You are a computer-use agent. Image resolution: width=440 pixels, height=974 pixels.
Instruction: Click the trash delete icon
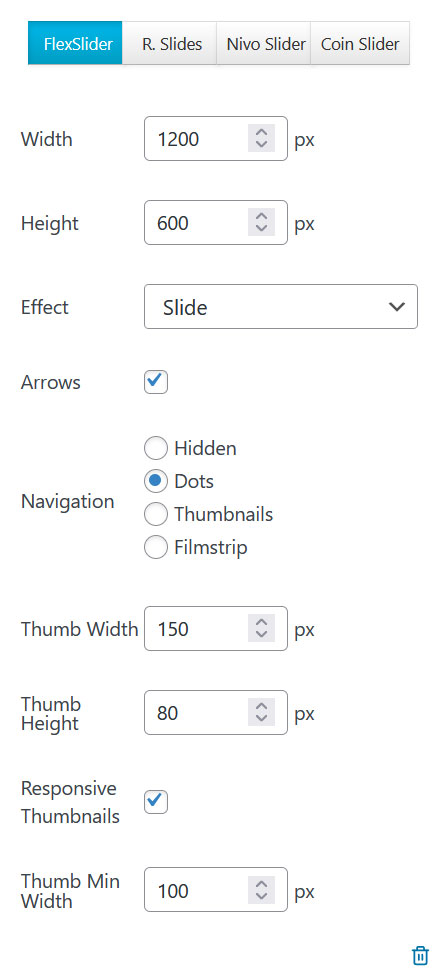(x=421, y=955)
